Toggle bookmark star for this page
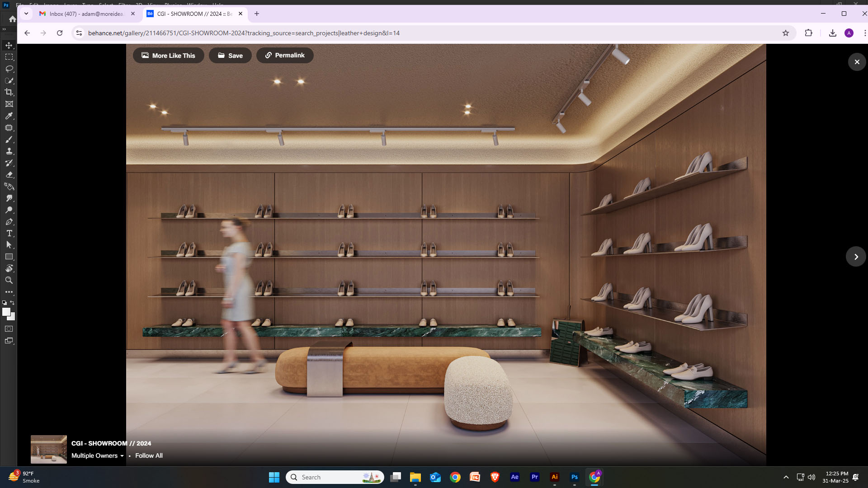 [x=786, y=33]
